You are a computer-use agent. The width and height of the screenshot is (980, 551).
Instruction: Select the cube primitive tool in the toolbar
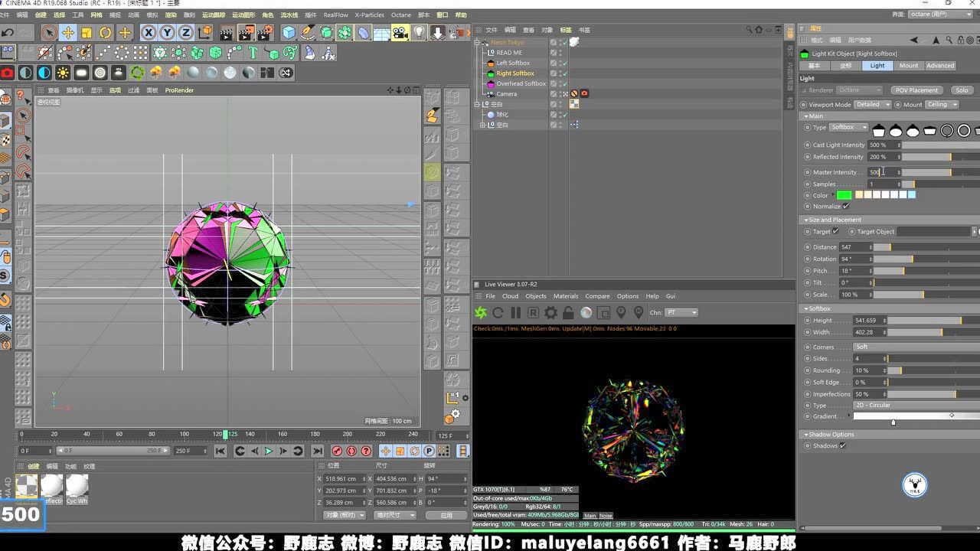tap(288, 32)
